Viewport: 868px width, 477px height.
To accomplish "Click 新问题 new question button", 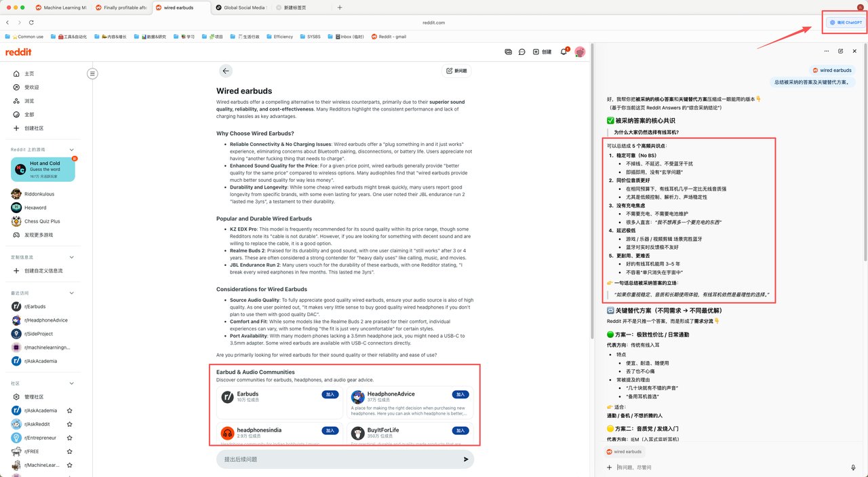I will click(x=456, y=71).
